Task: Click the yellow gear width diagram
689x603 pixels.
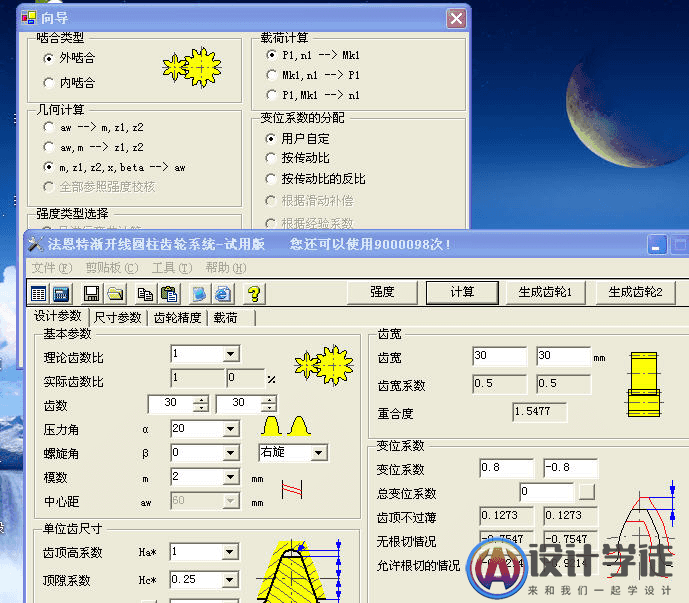Action: click(x=644, y=384)
